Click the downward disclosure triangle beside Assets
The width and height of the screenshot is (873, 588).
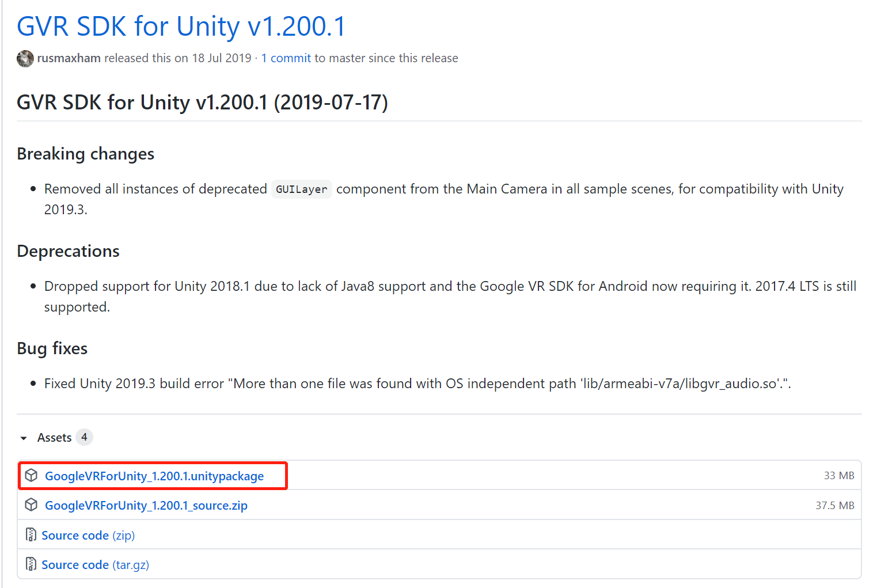click(23, 438)
